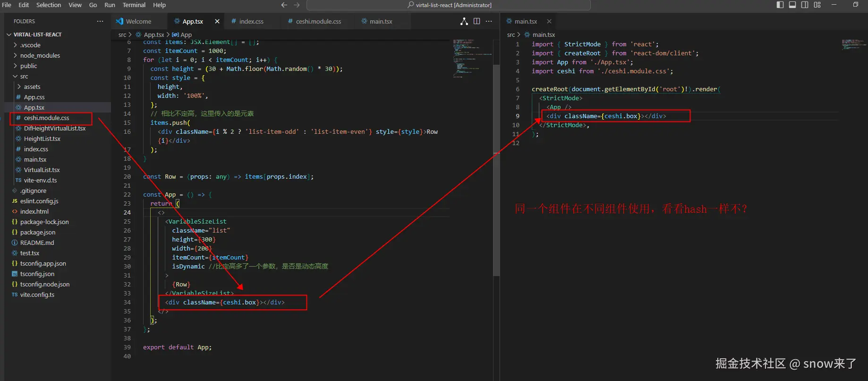Open the File menu
This screenshot has height=381, width=868.
click(x=7, y=5)
